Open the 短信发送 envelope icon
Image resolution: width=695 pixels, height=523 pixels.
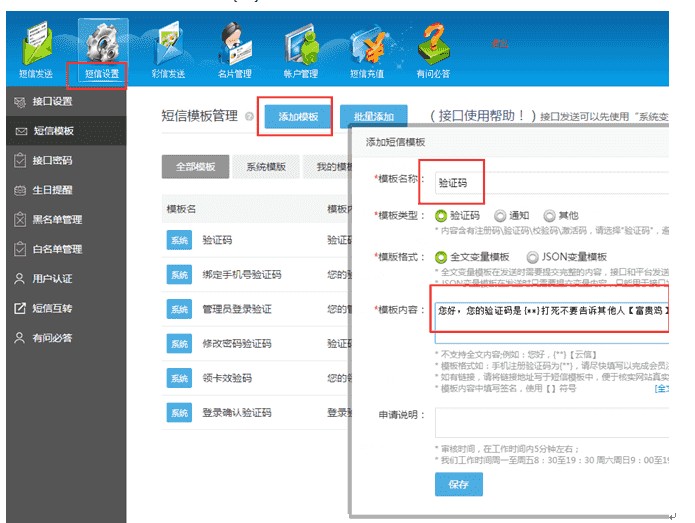(37, 43)
